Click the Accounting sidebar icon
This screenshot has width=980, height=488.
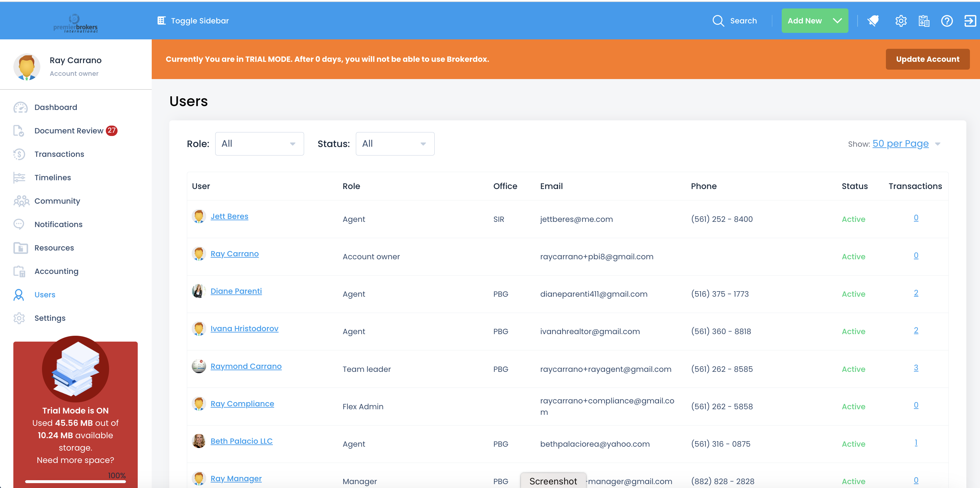click(x=19, y=271)
